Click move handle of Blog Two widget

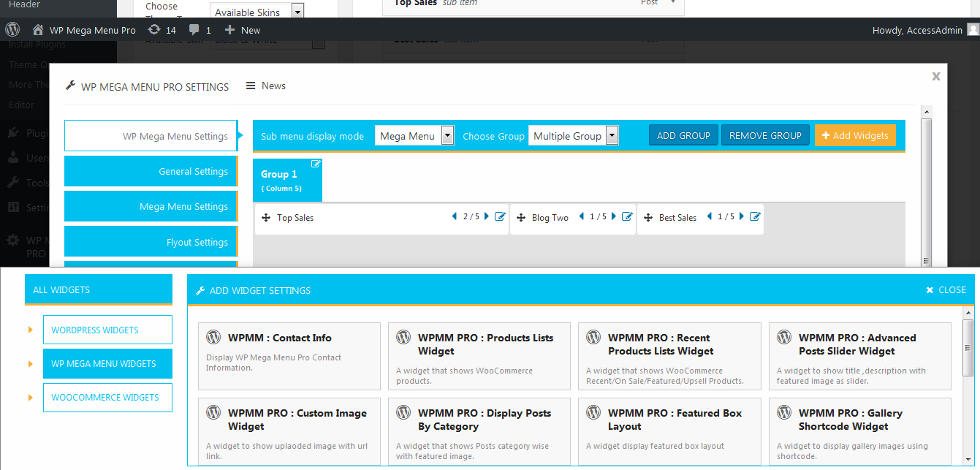tap(521, 218)
